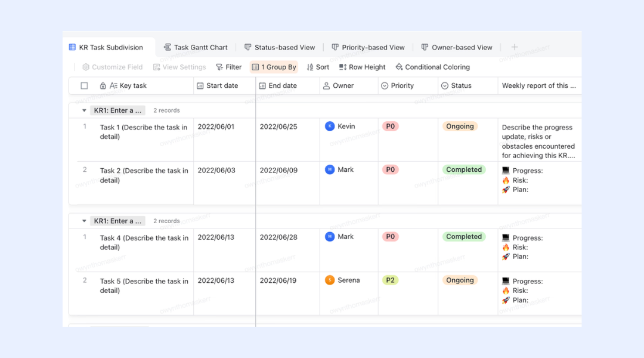Click the kanban icon of Priority-based View
Viewport: 644px width, 358px height.
coord(335,47)
